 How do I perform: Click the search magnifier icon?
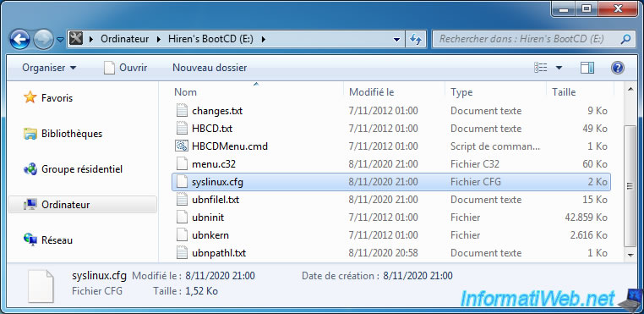[x=625, y=40]
